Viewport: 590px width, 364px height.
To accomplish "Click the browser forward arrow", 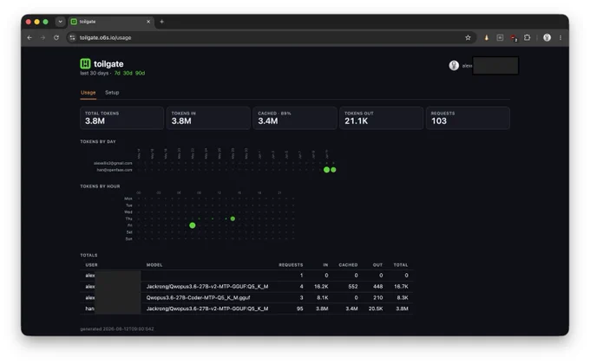I will point(43,37).
